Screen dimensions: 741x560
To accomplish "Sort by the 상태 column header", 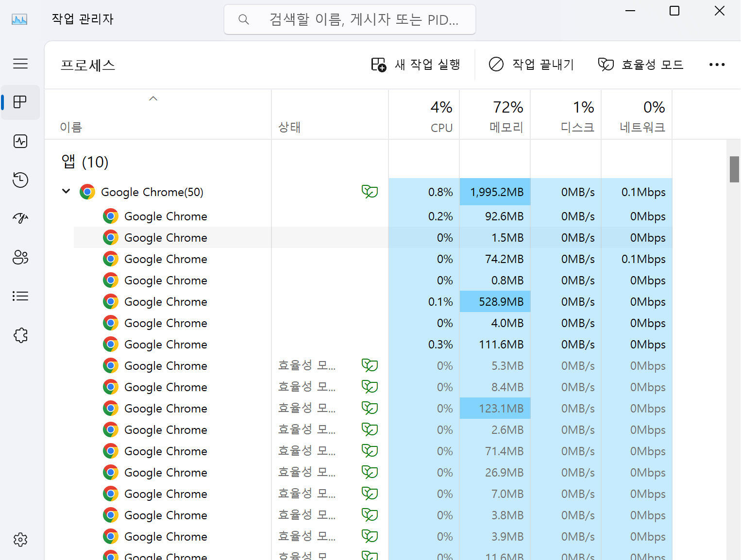I will click(330, 115).
